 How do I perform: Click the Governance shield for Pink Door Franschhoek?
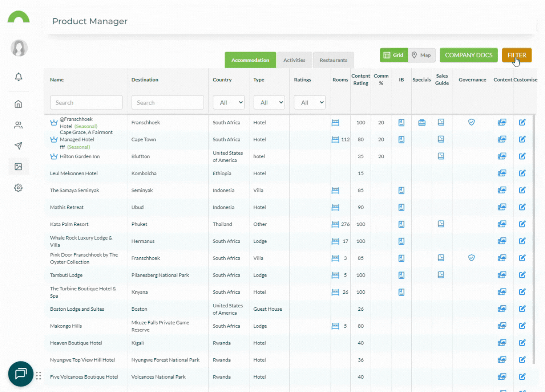click(471, 258)
